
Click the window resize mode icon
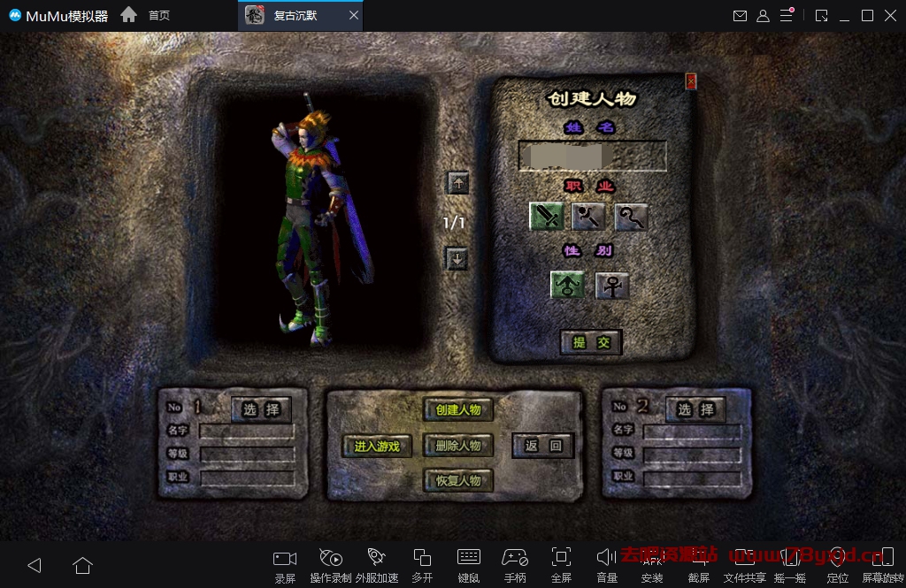tap(821, 16)
